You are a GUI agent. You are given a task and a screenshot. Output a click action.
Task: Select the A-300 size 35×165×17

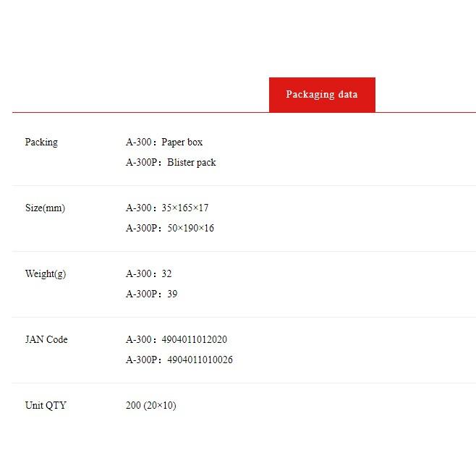tap(185, 208)
